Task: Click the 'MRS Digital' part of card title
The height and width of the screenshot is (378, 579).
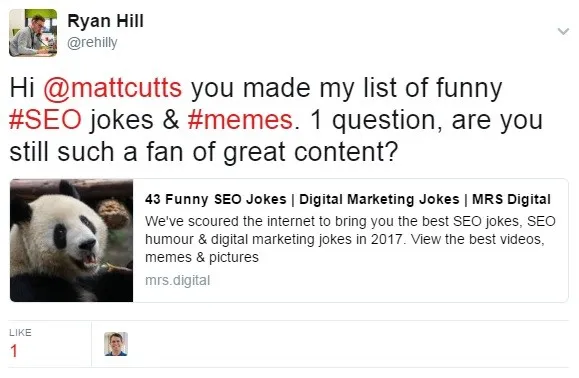Action: click(x=511, y=199)
